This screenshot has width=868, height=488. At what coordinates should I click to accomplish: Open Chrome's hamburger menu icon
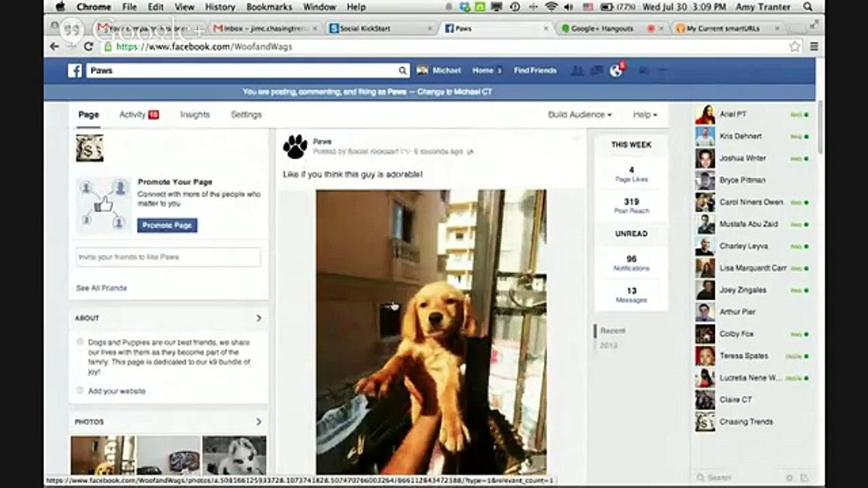click(x=814, y=47)
